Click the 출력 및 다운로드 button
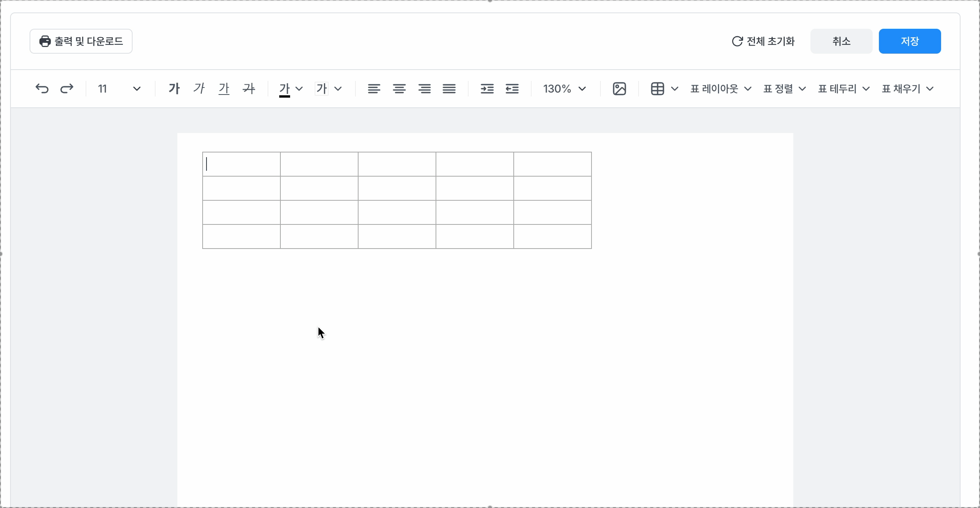Screen dimensions: 980x508 pyautogui.click(x=81, y=41)
